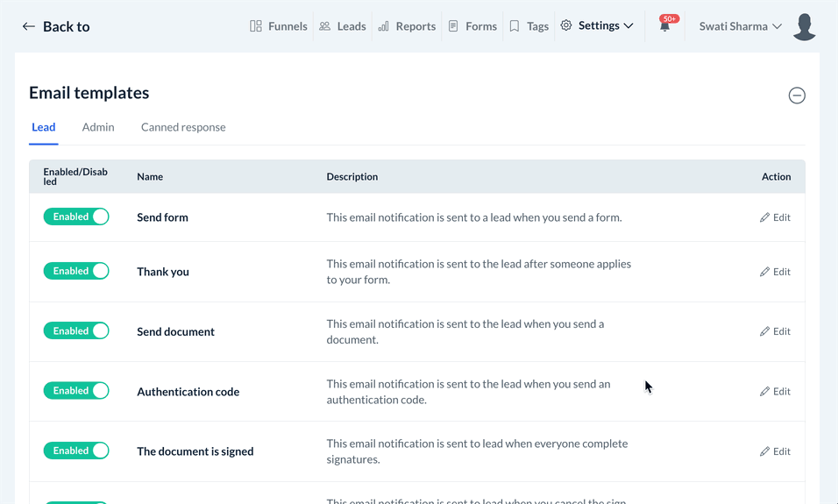Image resolution: width=838 pixels, height=504 pixels.
Task: Navigate to Forms
Action: click(472, 26)
